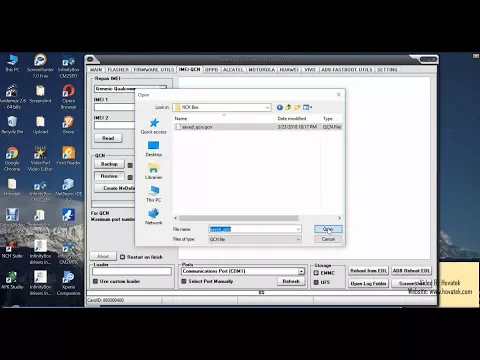480x360 pixels.
Task: Expand Look in folder dropdown
Action: point(267,107)
